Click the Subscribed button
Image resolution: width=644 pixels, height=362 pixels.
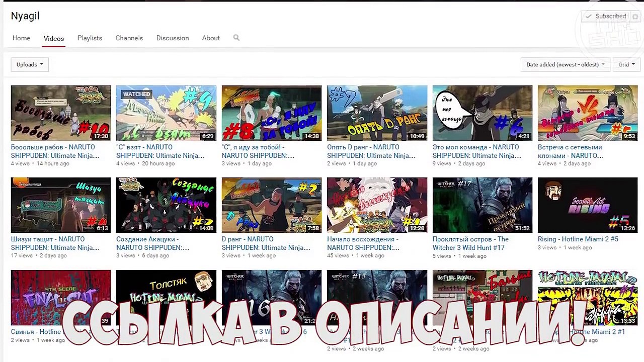(606, 17)
